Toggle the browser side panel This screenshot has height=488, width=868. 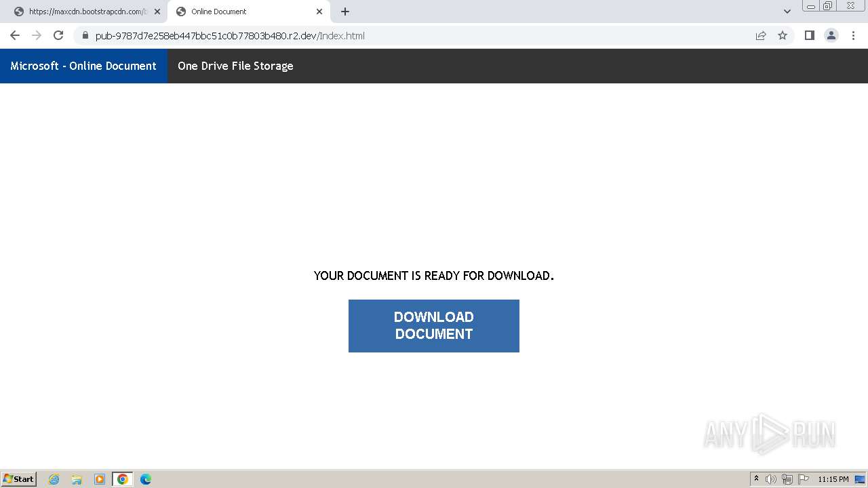coord(809,35)
